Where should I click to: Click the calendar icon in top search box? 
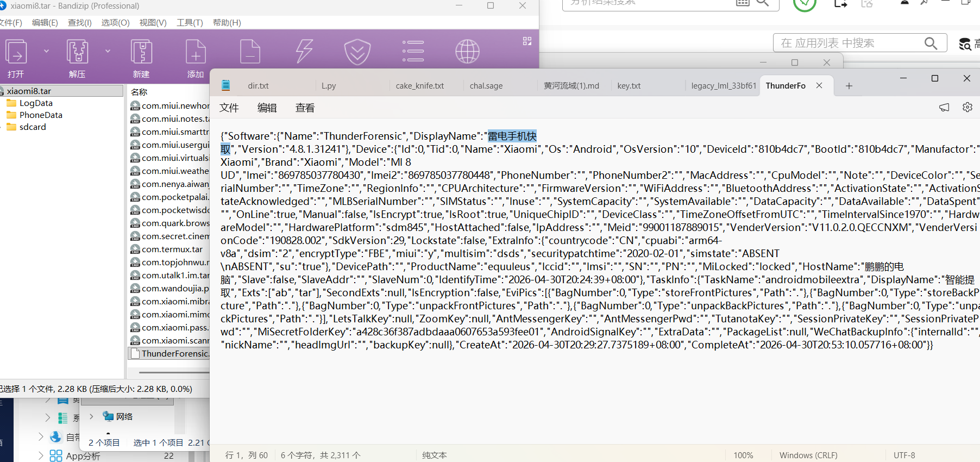coord(743,2)
